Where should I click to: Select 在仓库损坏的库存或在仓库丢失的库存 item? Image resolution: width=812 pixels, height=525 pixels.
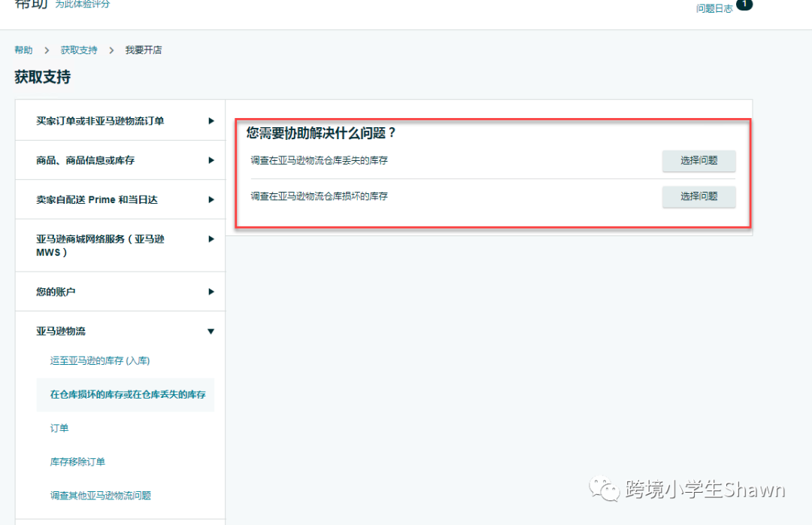tap(126, 395)
